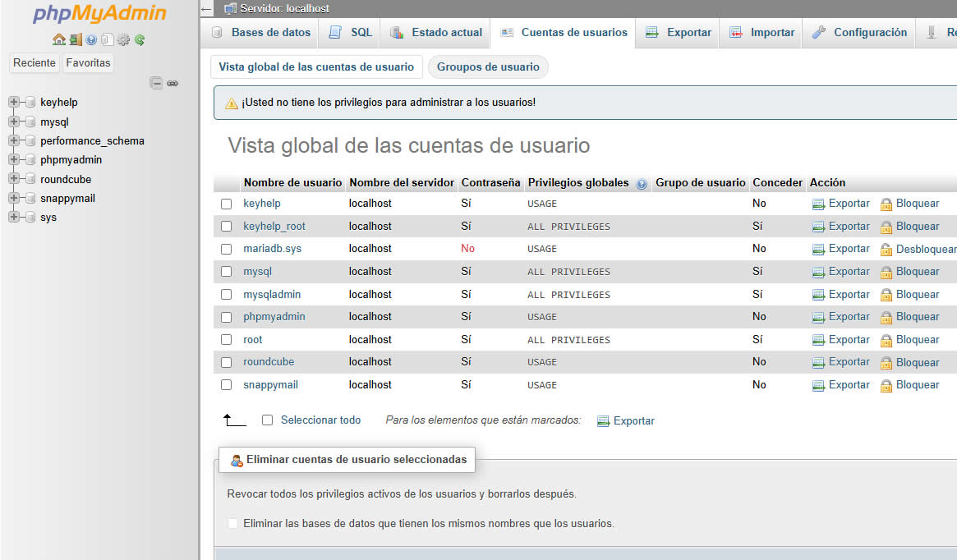Viewport: 957px width, 560px height.
Task: Switch to the SQL tab
Action: [x=351, y=33]
